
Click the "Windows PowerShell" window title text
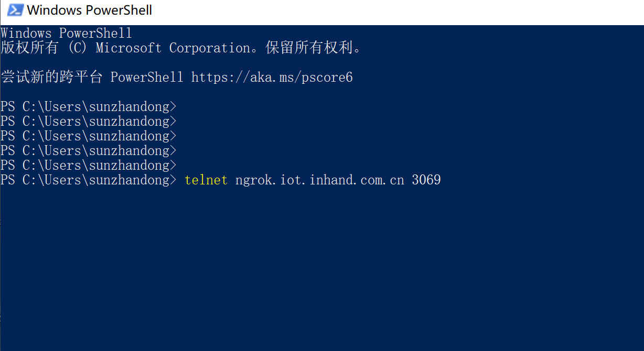coord(89,10)
